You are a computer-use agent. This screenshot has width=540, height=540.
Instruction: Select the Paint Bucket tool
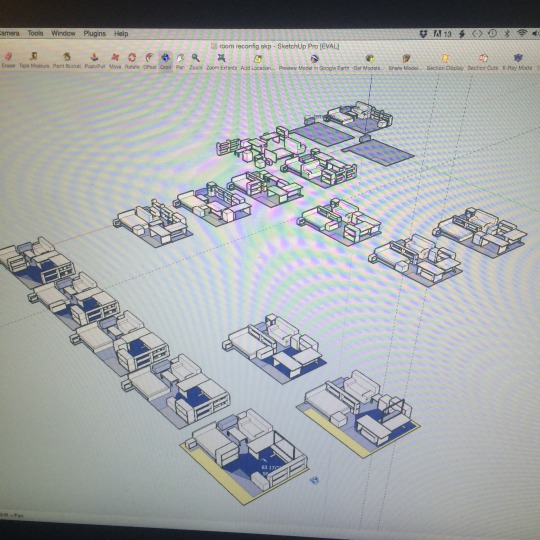[x=67, y=60]
